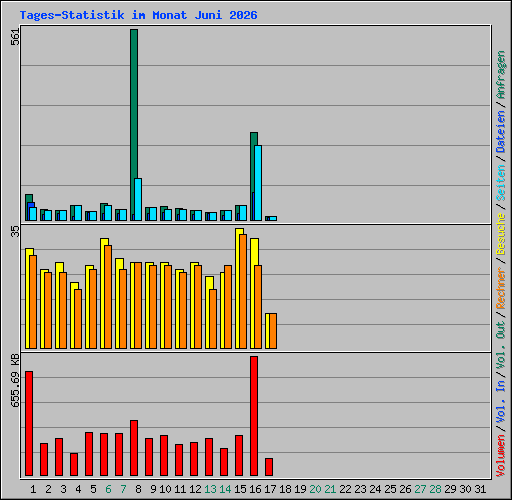Click green weekend day label '6'
The width and height of the screenshot is (512, 500).
108,489
